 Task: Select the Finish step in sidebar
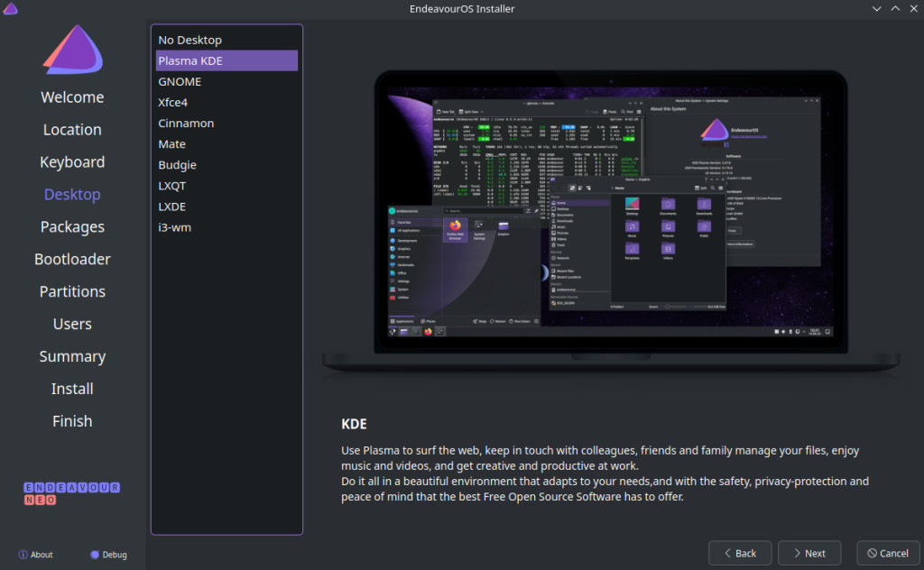point(72,421)
